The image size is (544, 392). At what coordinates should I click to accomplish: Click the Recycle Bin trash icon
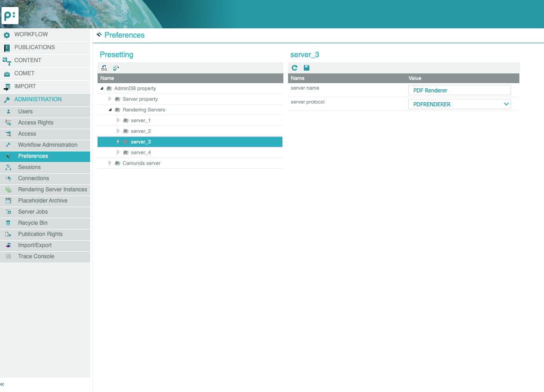tap(8, 223)
